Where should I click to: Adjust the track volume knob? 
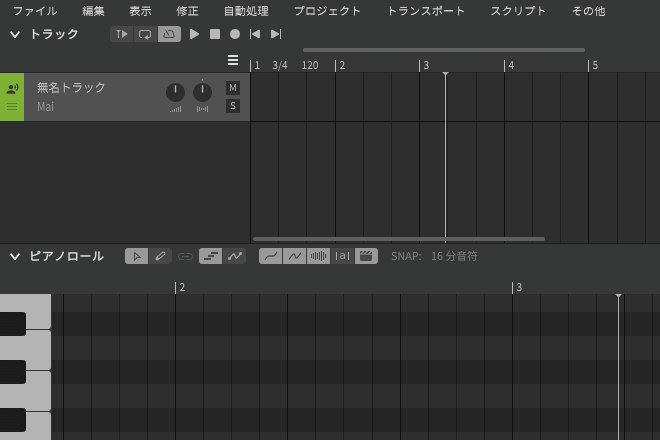(x=175, y=92)
